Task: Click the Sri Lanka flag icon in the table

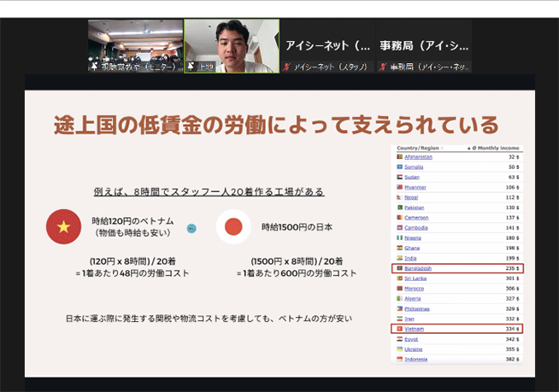Action: coord(400,278)
